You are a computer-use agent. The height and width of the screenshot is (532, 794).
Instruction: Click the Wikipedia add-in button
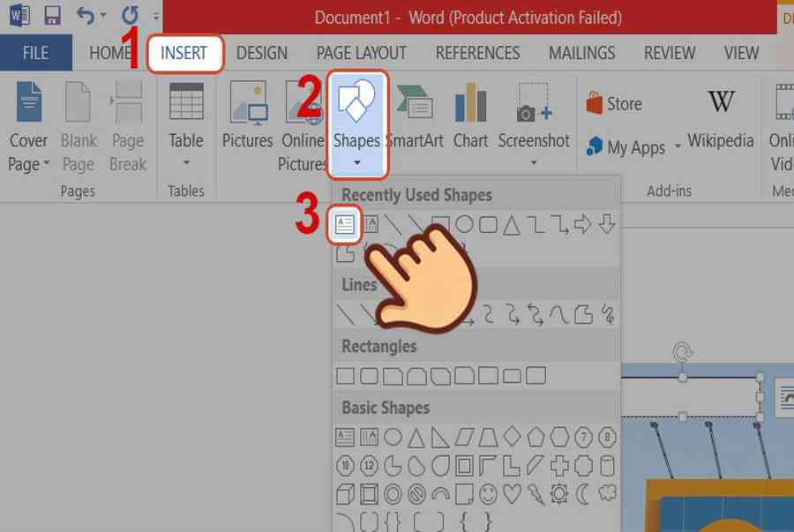(721, 121)
